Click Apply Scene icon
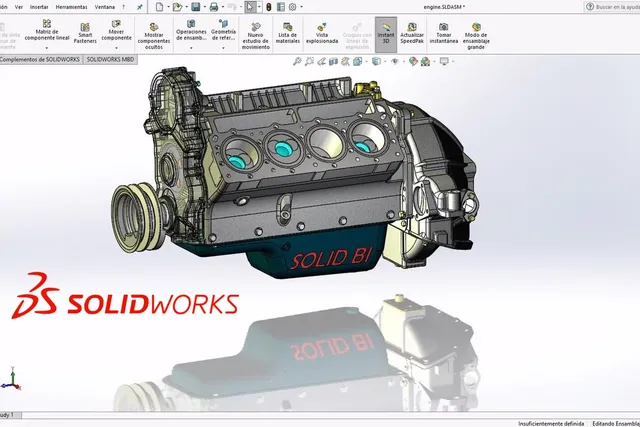 (x=425, y=61)
